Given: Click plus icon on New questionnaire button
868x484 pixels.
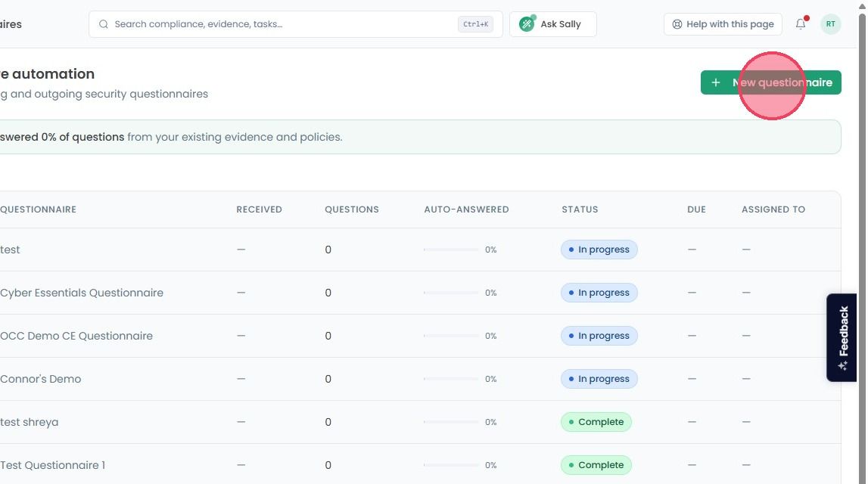Looking at the screenshot, I should pos(715,82).
